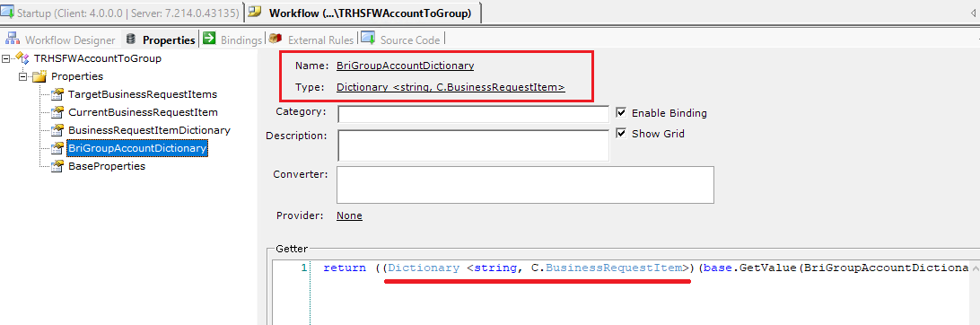Click into the Converter text box
The width and height of the screenshot is (980, 325).
[526, 184]
